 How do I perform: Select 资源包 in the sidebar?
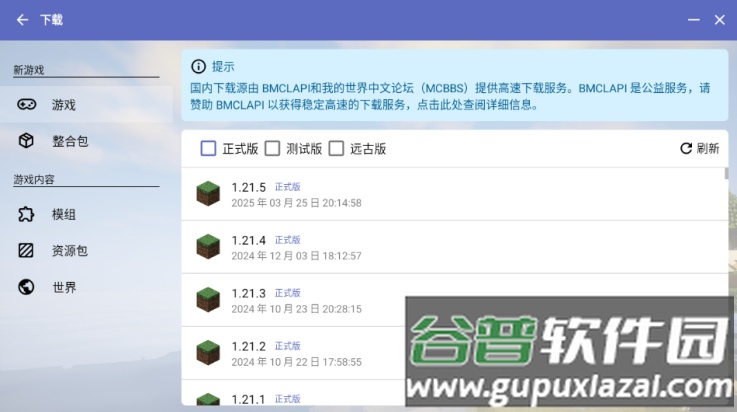(70, 250)
